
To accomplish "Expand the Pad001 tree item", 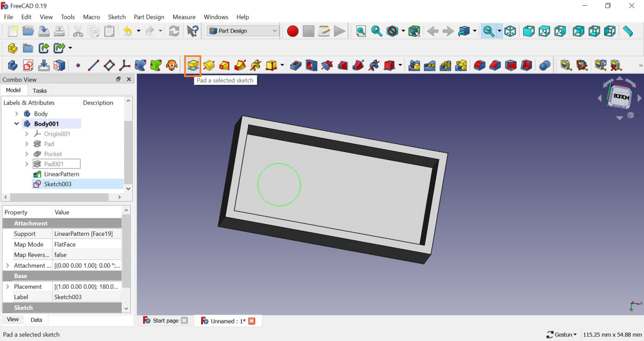I will pos(27,164).
